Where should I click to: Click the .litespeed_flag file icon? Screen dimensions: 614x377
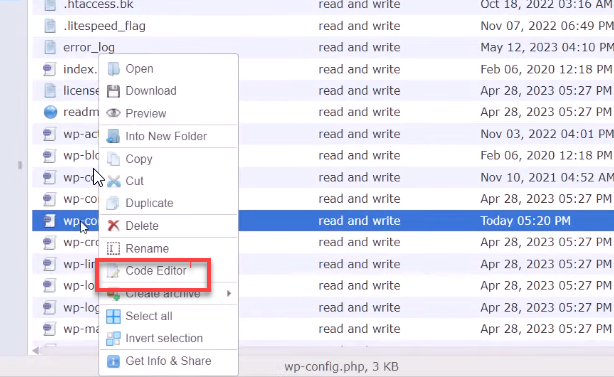pyautogui.click(x=50, y=26)
